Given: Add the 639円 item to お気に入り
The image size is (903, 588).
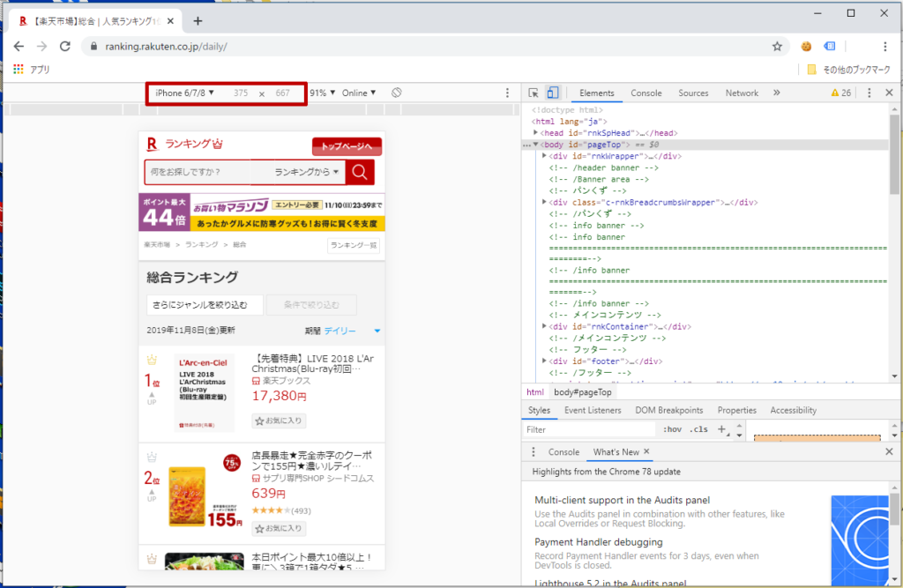Looking at the screenshot, I should click(279, 529).
